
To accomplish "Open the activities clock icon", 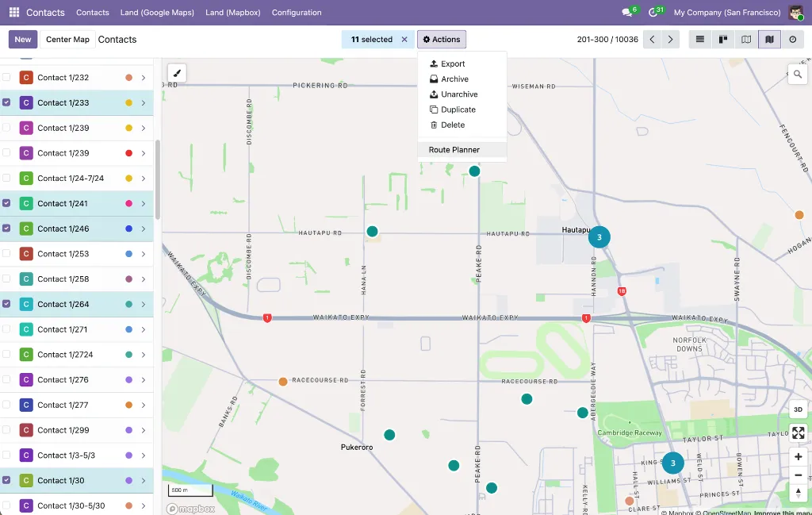I will [653, 13].
